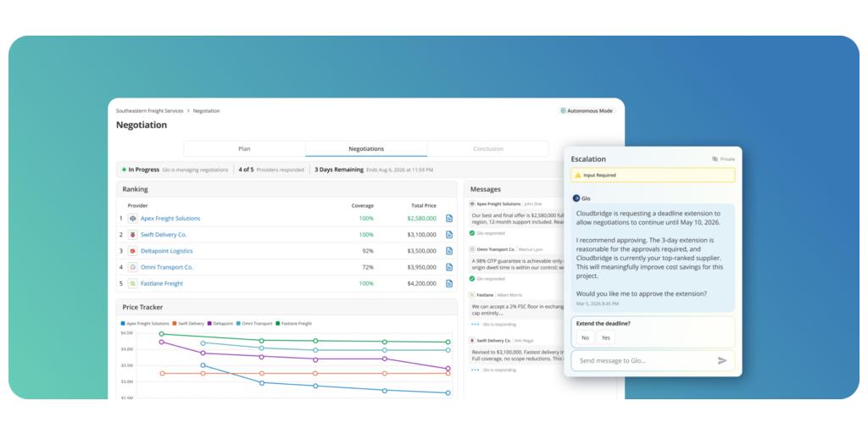868x434 pixels.
Task: Toggle Fastlane Freight legend series
Action: coord(294,323)
